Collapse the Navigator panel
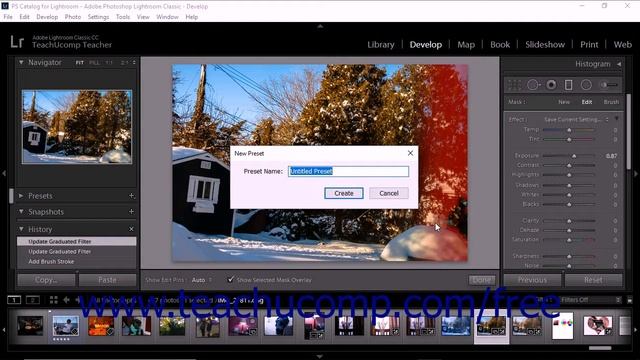Screen dimensions: 640x360 coord(21,62)
